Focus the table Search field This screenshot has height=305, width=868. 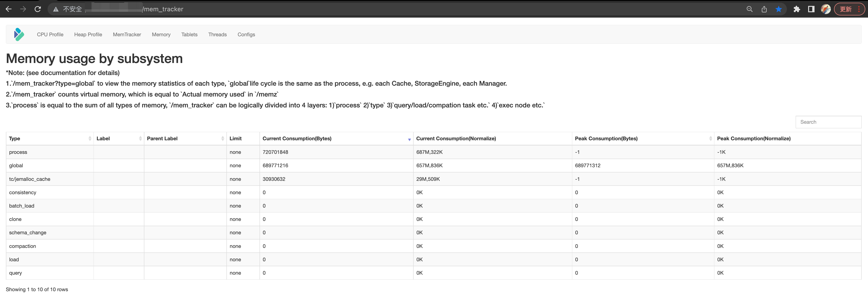point(828,122)
